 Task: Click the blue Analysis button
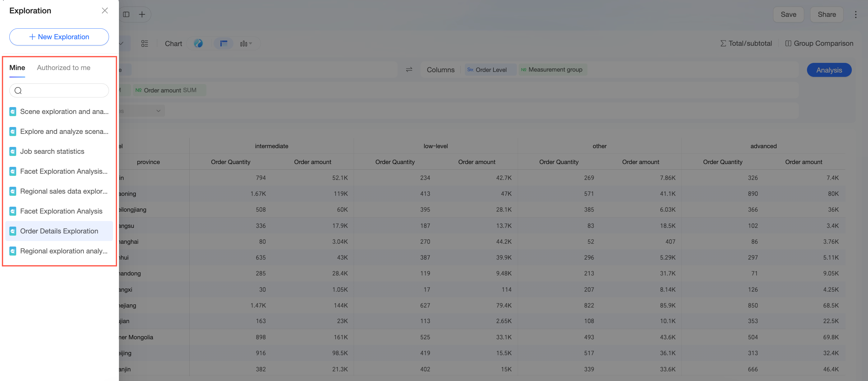point(829,70)
